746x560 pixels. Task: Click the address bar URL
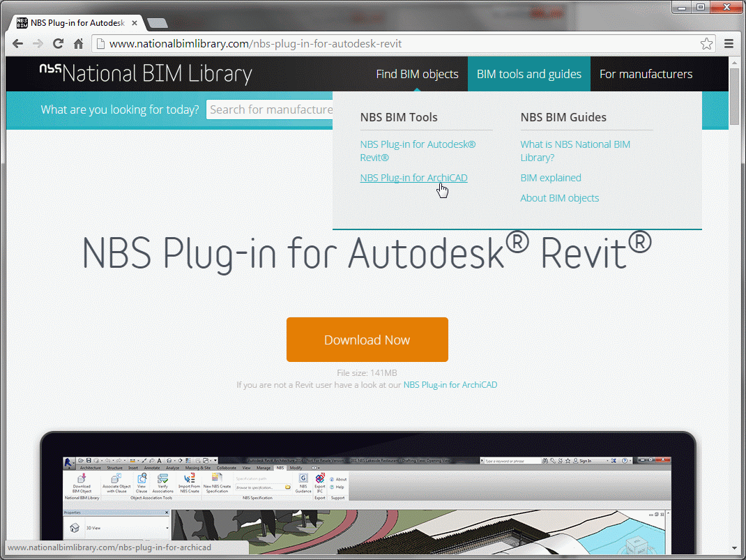pyautogui.click(x=255, y=44)
